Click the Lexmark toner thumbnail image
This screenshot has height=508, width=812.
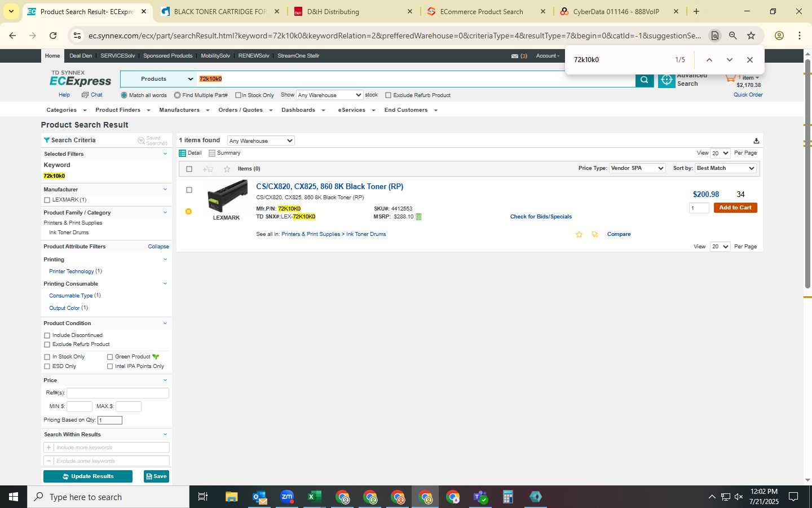pos(227,195)
